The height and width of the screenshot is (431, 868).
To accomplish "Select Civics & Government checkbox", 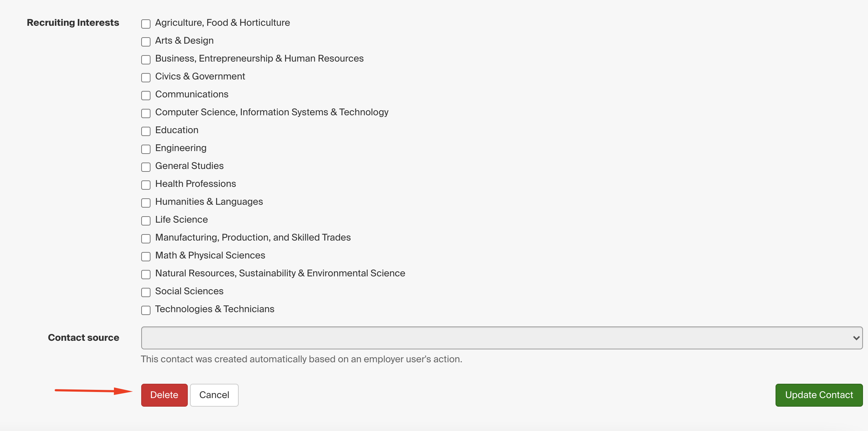I will 146,78.
